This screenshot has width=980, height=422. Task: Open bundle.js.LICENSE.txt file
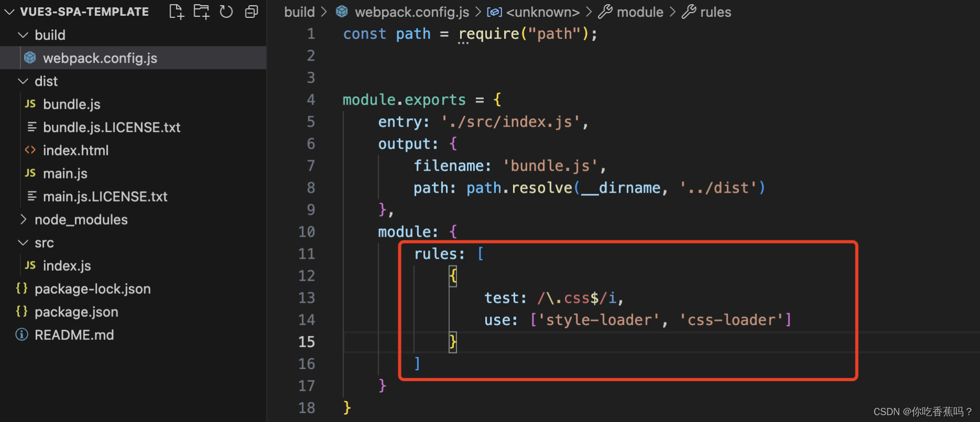(112, 127)
